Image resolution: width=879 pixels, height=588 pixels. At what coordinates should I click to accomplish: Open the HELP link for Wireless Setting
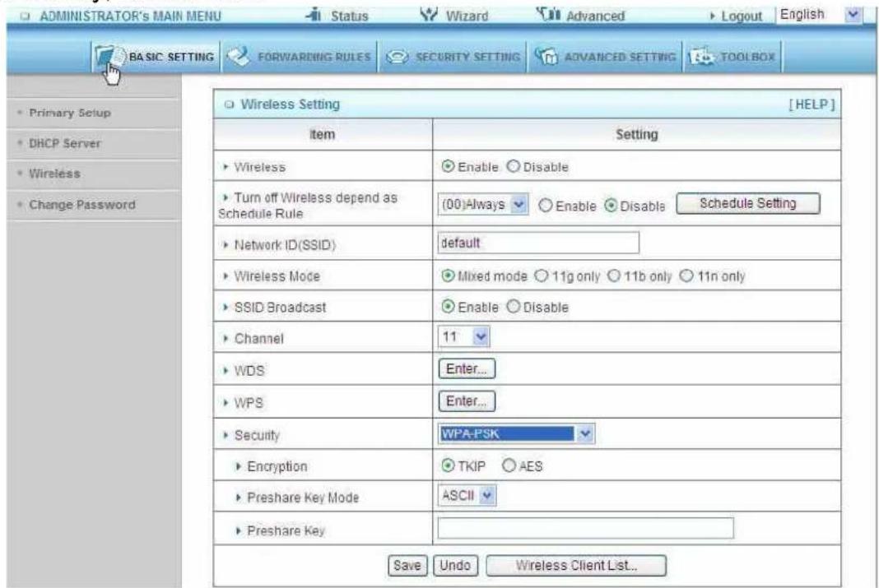coord(812,104)
